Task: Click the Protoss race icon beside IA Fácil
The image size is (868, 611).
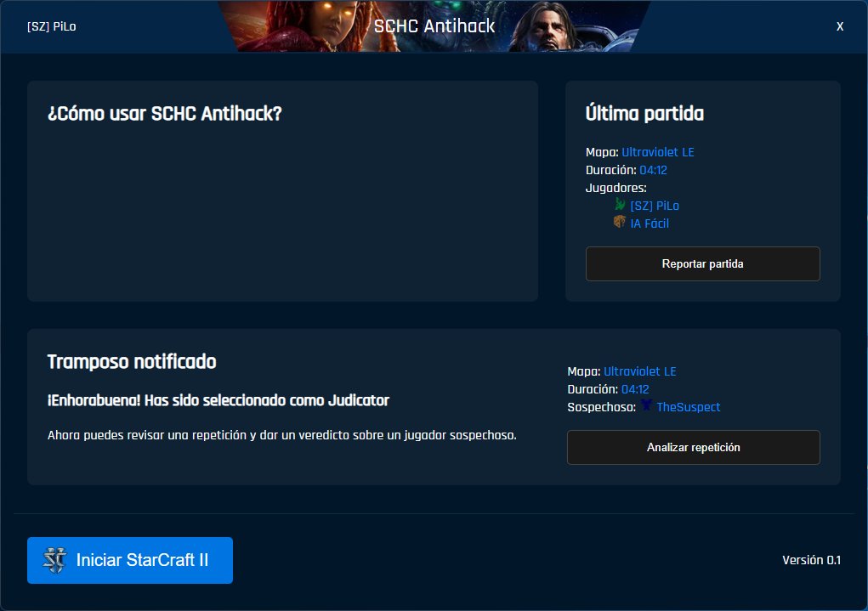Action: coord(620,222)
